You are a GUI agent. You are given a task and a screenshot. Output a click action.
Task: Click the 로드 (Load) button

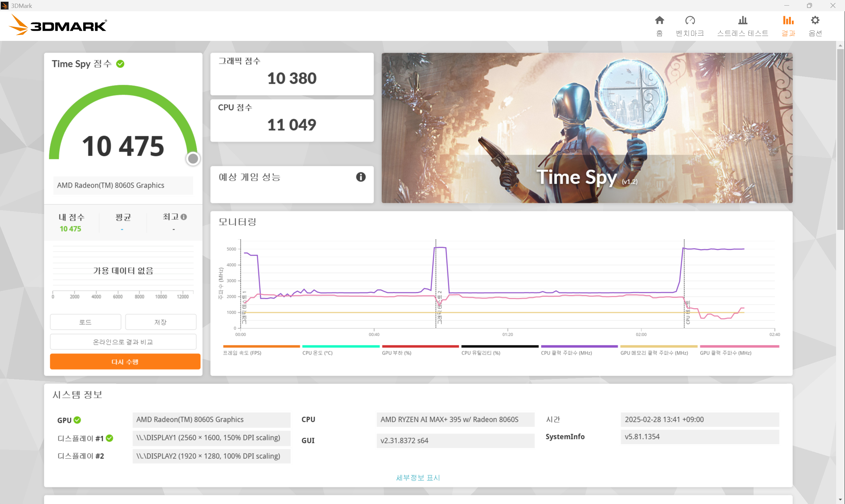pos(85,322)
